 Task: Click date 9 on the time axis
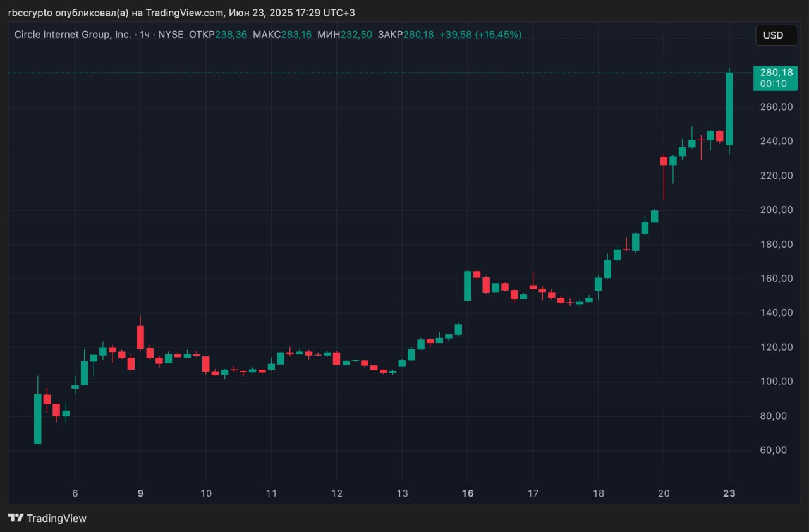[x=140, y=493]
